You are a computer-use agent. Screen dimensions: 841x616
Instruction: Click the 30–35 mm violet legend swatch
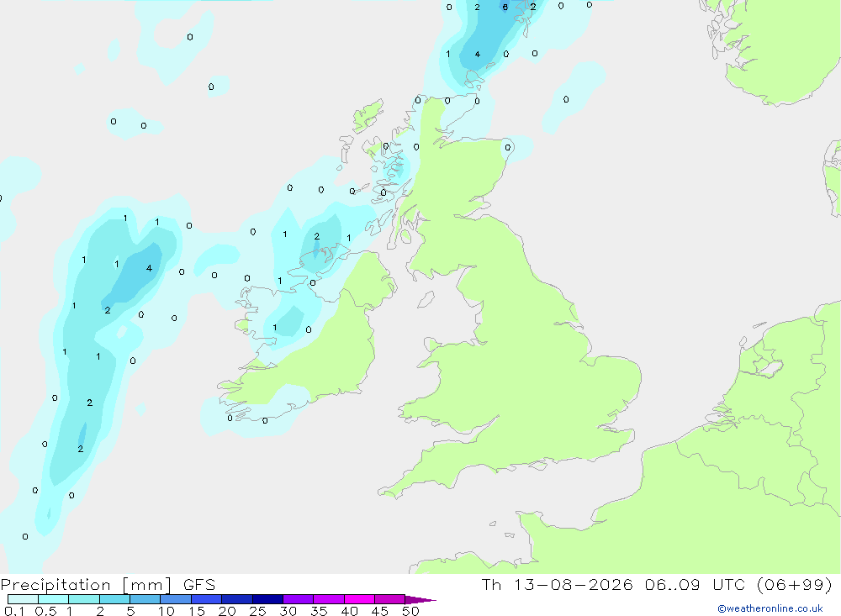tap(299, 599)
